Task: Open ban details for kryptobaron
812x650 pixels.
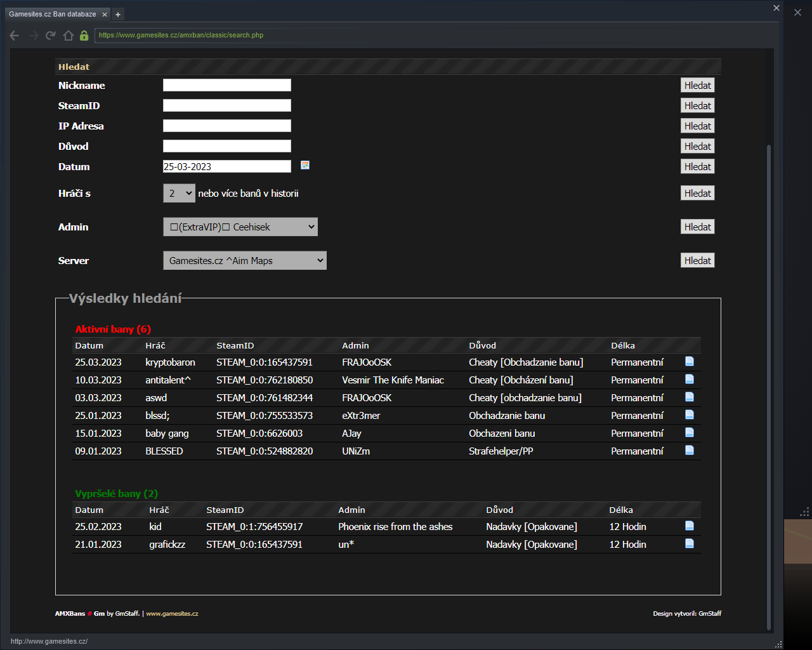Action: pyautogui.click(x=690, y=362)
